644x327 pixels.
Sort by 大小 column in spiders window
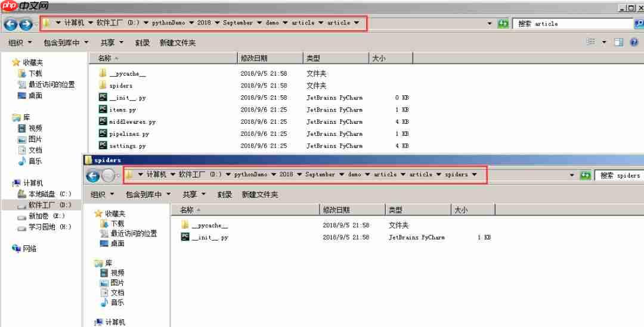[x=473, y=210]
